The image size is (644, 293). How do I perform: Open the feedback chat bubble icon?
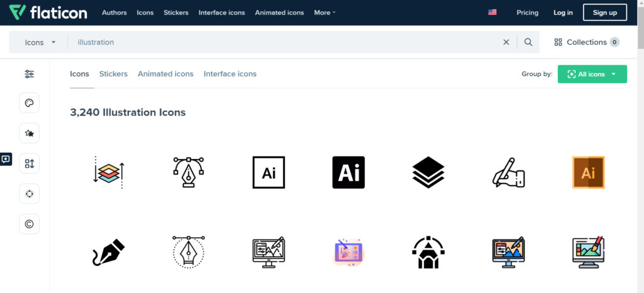6,159
